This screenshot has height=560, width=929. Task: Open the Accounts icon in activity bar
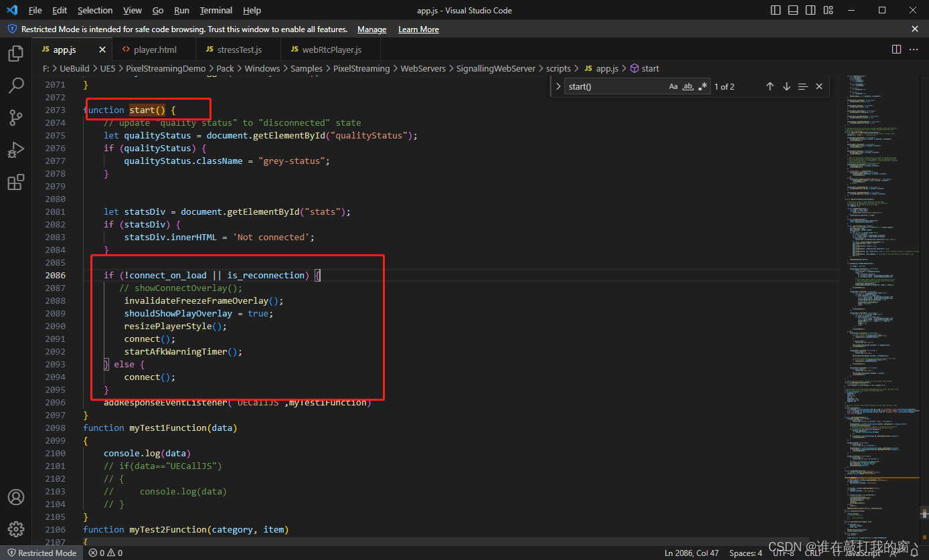[16, 497]
